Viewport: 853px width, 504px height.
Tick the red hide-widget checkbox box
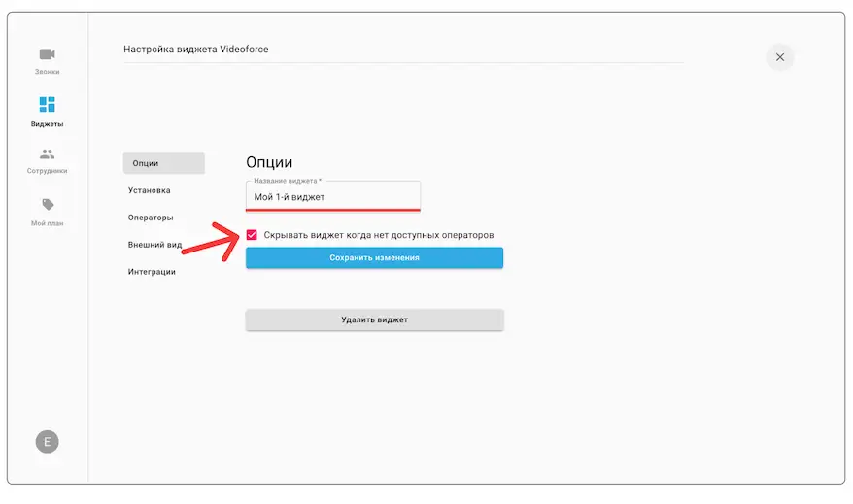(x=253, y=235)
